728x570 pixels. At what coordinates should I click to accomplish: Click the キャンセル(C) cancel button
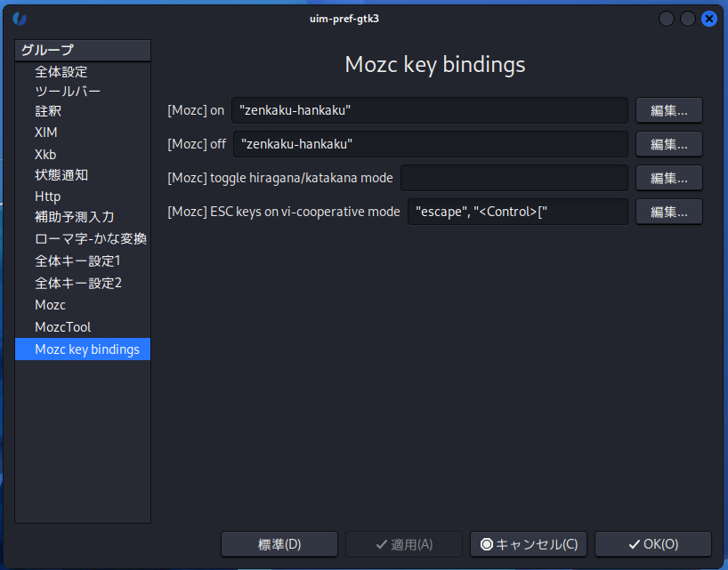[x=529, y=544]
